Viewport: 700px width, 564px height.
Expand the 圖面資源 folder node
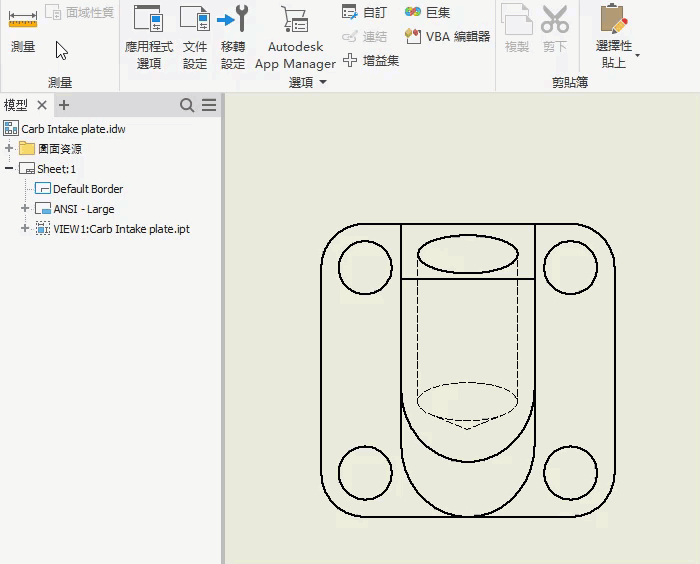[x=10, y=149]
